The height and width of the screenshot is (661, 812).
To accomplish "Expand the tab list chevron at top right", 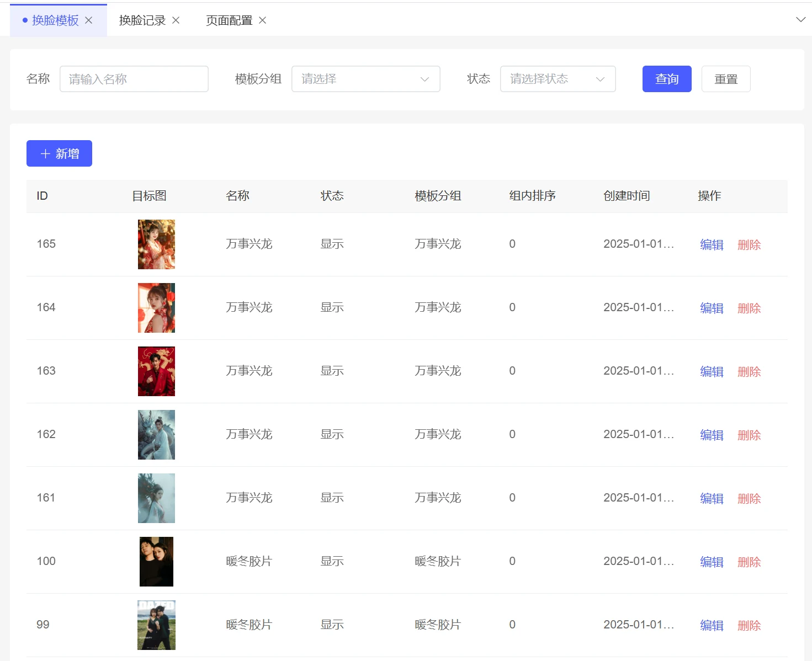I will pos(800,20).
